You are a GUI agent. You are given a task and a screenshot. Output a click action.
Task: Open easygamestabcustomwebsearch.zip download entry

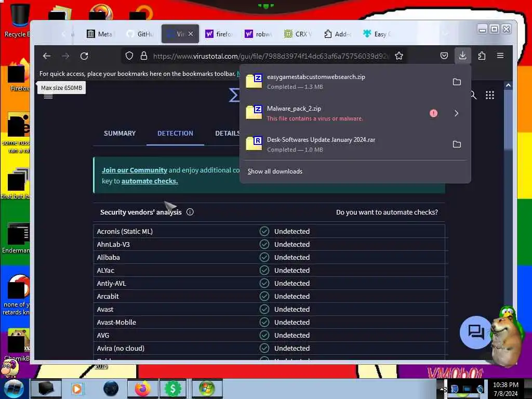tap(355, 82)
